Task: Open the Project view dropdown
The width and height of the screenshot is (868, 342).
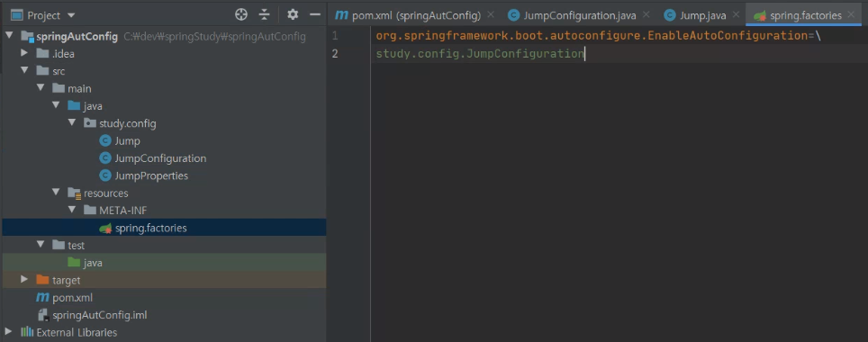Action: (x=71, y=15)
